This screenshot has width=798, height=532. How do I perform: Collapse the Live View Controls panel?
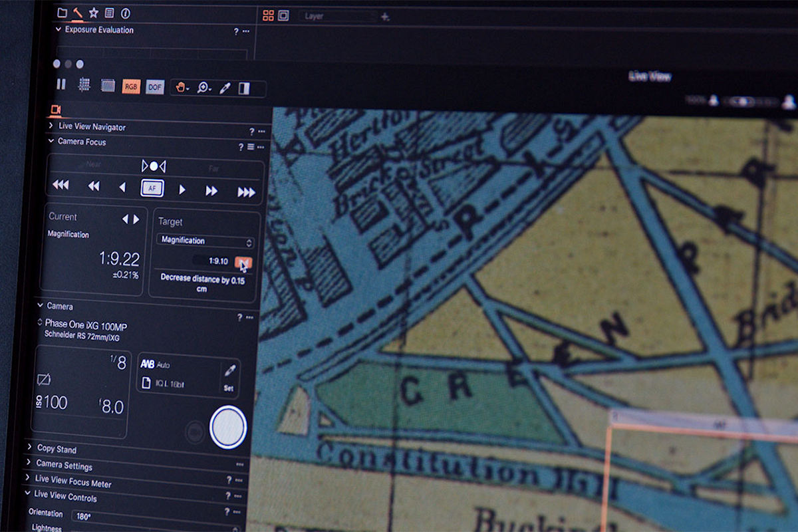[x=27, y=493]
